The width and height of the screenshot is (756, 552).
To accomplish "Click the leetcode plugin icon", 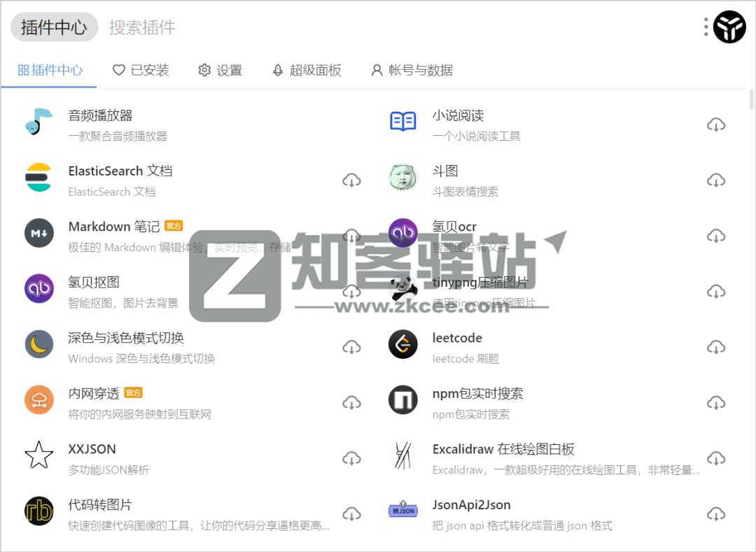I will pos(402,346).
